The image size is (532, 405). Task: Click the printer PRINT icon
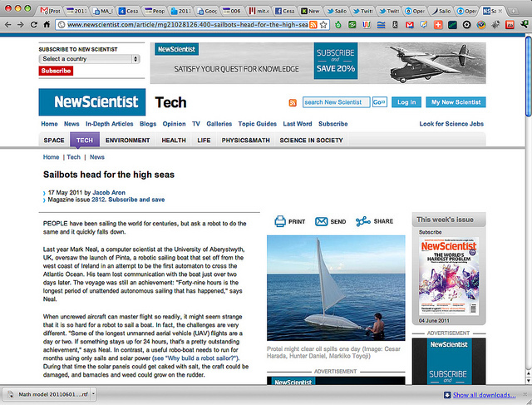tap(280, 221)
